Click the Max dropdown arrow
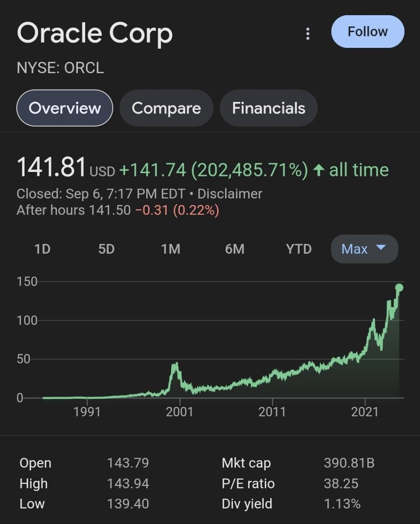 (x=381, y=248)
